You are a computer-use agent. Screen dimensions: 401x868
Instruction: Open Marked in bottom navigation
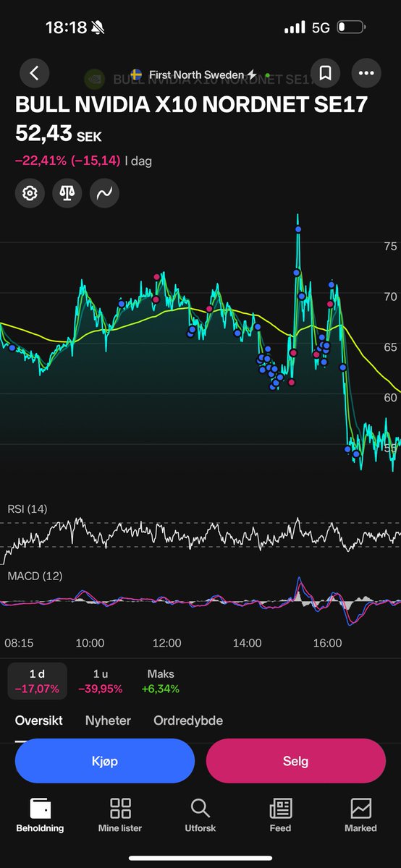(x=360, y=815)
